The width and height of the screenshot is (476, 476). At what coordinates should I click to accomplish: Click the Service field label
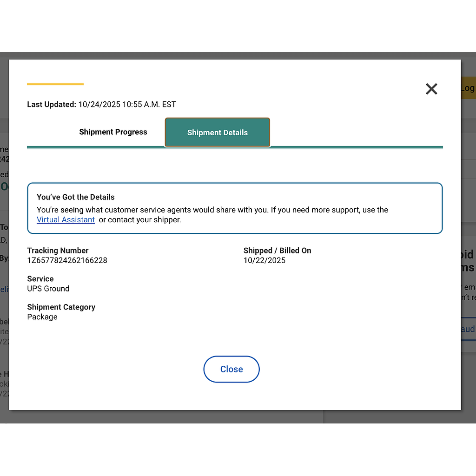(x=40, y=279)
